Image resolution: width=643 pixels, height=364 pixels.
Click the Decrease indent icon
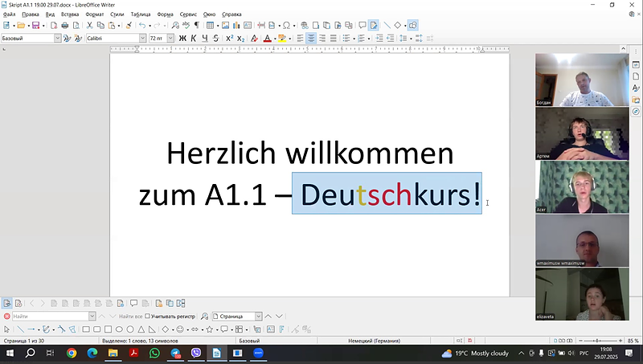coord(391,38)
